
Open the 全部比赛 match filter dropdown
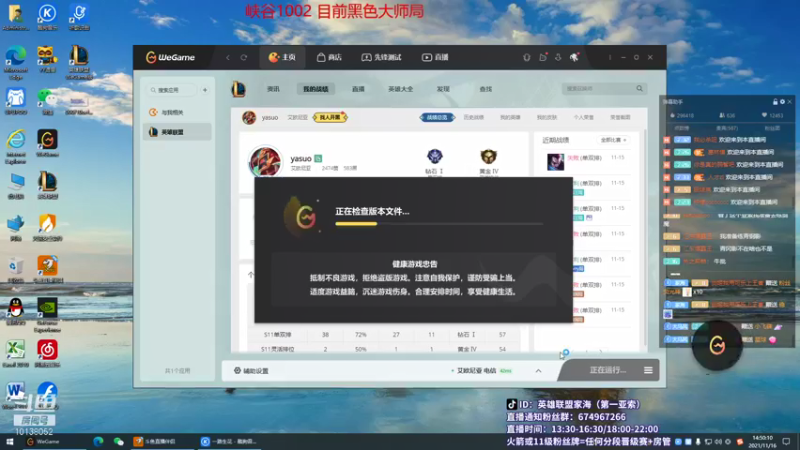tap(613, 140)
